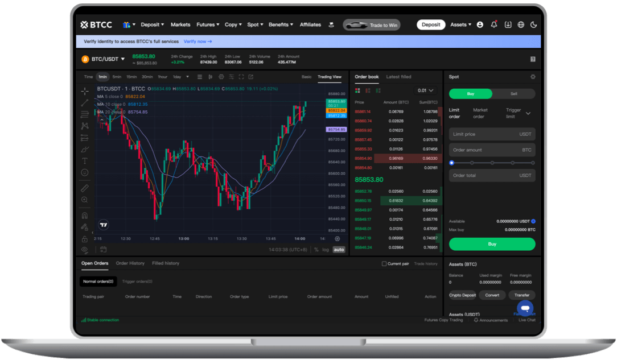Open the language globe selector
This screenshot has height=364, width=617.
[521, 25]
